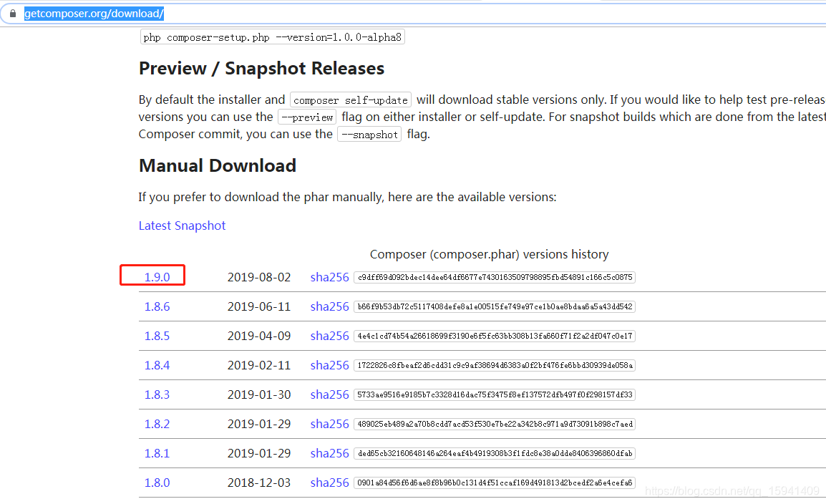Click the php composer-setup.php command snippet
The height and width of the screenshot is (504, 826).
(x=272, y=37)
